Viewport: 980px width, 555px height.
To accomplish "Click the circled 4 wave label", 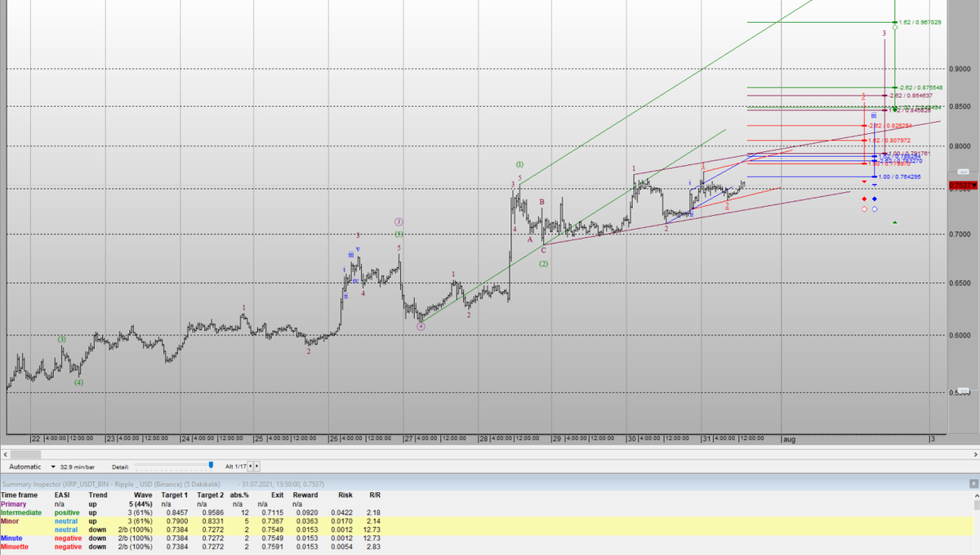I will tap(421, 325).
